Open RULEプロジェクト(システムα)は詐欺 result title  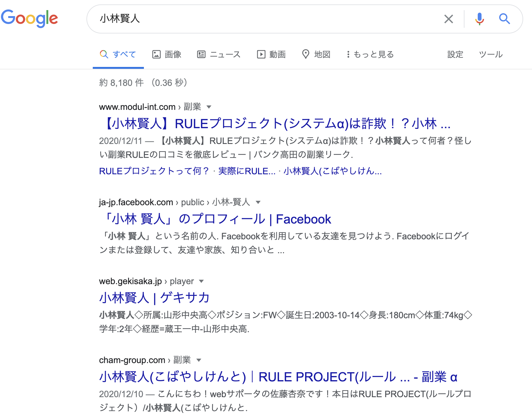click(275, 123)
